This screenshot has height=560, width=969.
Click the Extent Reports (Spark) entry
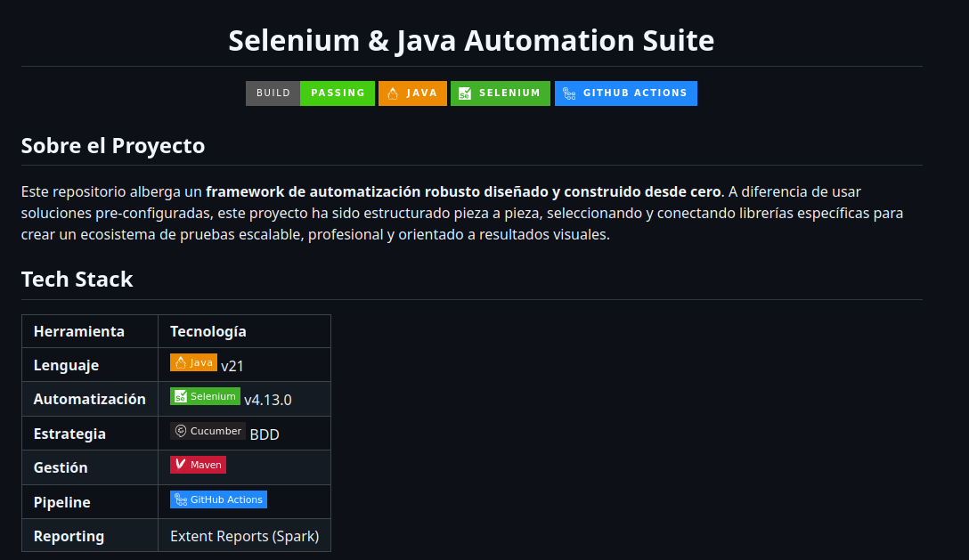click(x=243, y=535)
